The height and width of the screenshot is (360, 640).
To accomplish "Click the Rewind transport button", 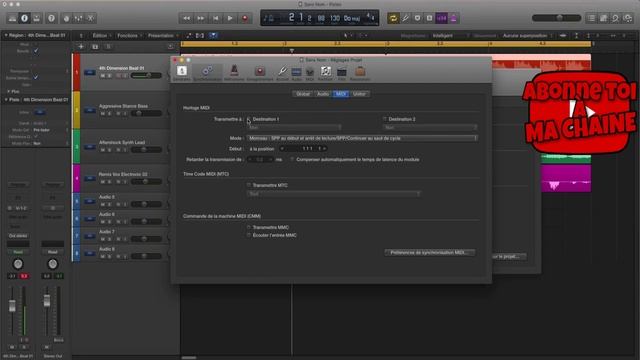I will [x=187, y=18].
